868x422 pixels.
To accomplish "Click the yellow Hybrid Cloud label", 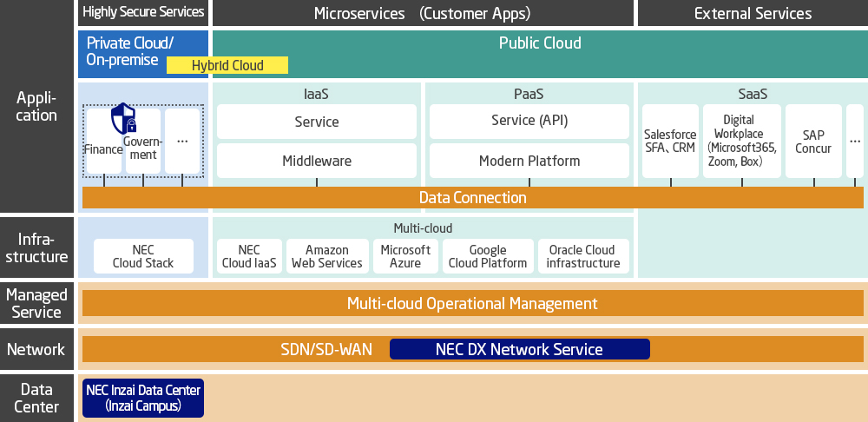I will (x=227, y=65).
